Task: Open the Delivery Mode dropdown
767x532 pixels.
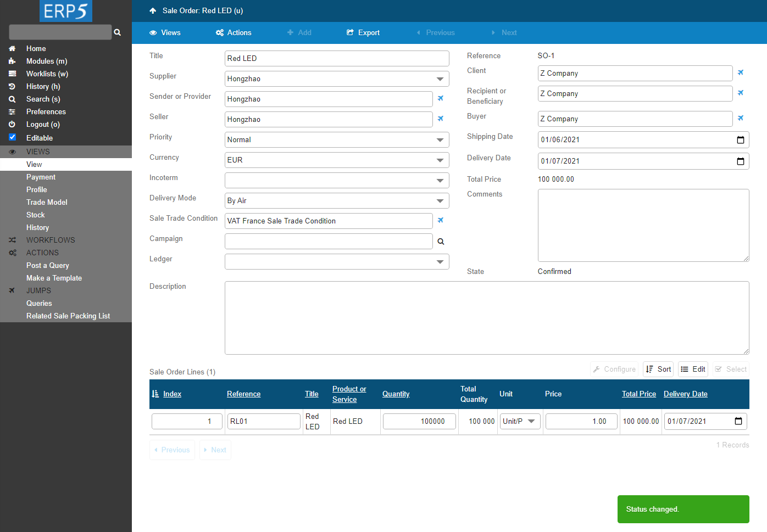Action: pos(337,200)
